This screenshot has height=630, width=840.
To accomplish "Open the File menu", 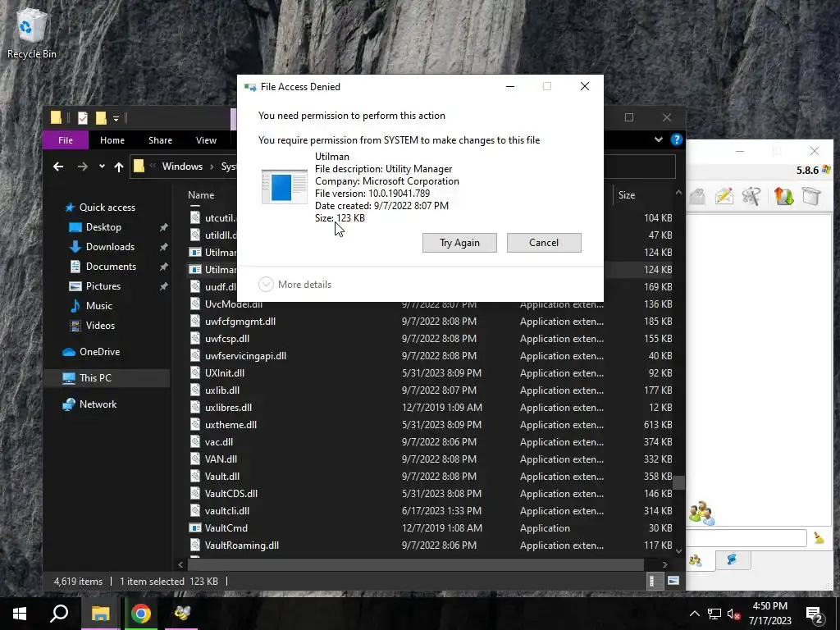I will coord(66,140).
